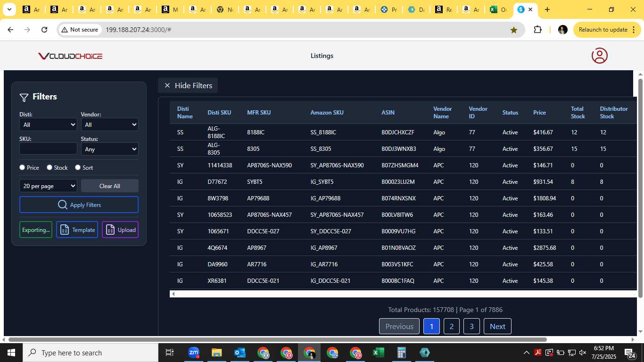Click the table's horizontal scrollbar
This screenshot has width=644, height=362.
[x=403, y=294]
